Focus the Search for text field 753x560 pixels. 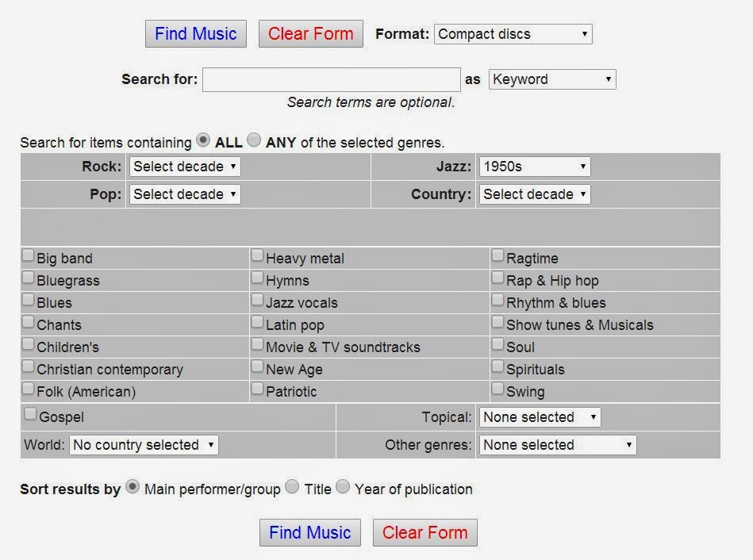click(x=331, y=79)
